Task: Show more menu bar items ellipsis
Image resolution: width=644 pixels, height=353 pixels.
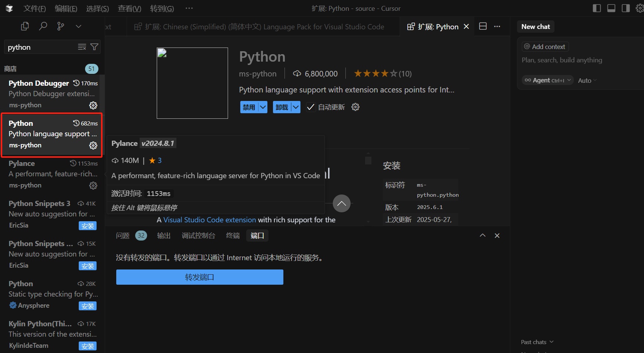Action: coord(189,8)
